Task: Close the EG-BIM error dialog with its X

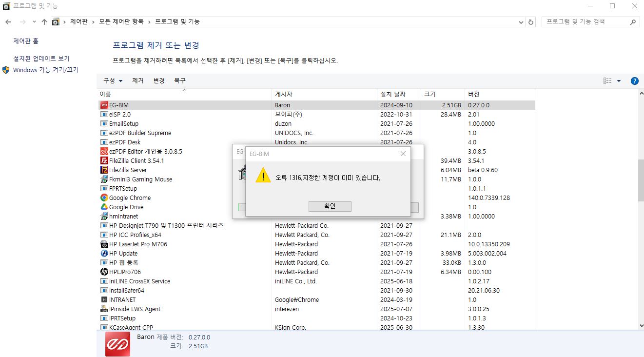Action: click(x=403, y=154)
